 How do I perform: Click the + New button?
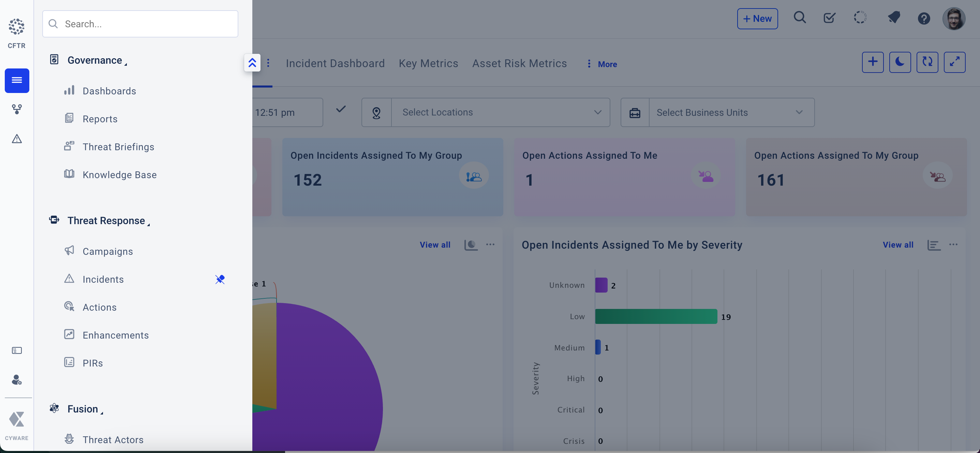coord(757,19)
